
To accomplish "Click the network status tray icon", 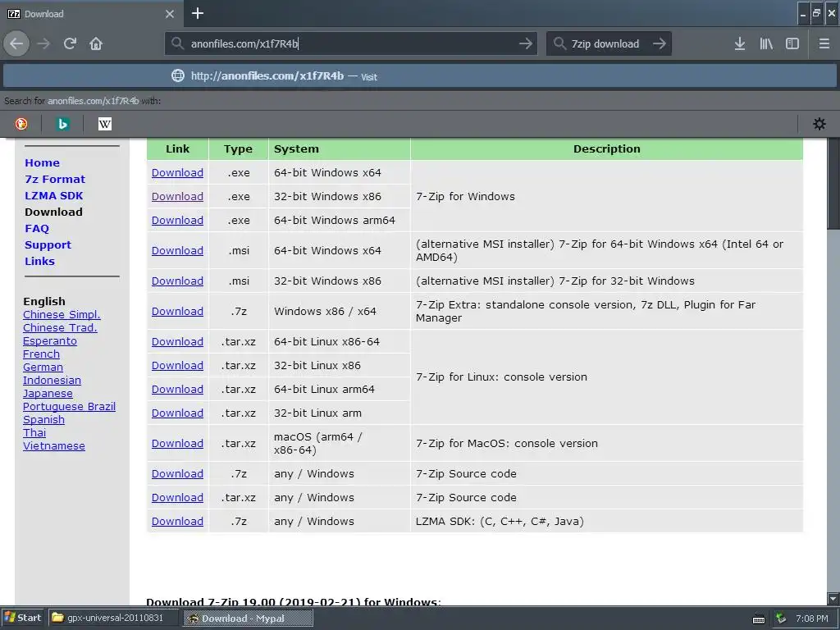I will click(781, 619).
